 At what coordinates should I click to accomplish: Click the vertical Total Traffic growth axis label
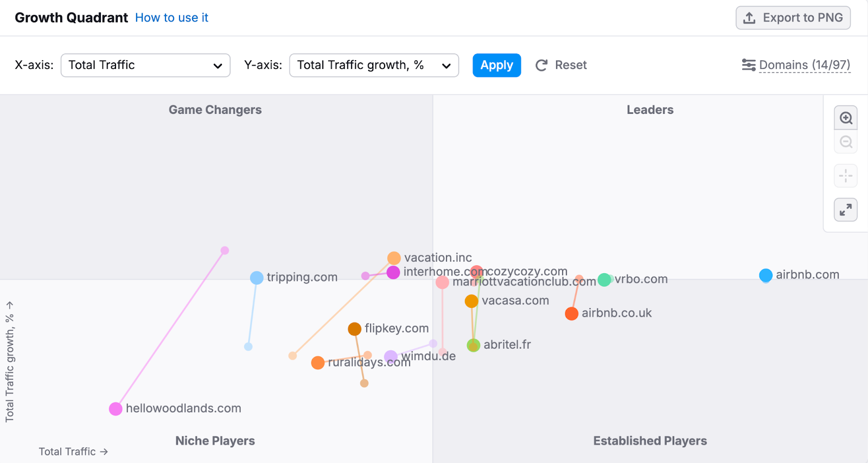click(x=10, y=362)
